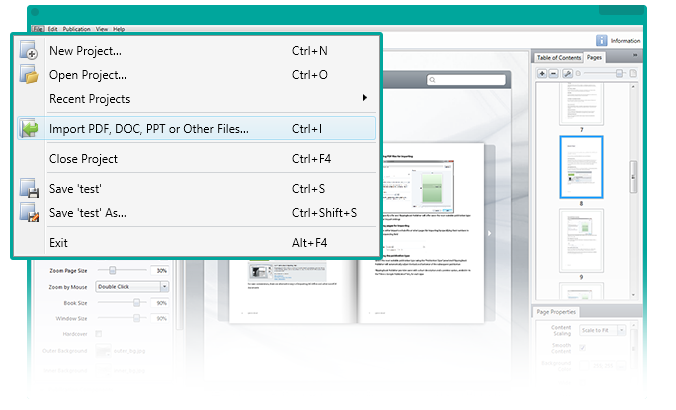Choose New Project... from File menu

tap(197, 50)
